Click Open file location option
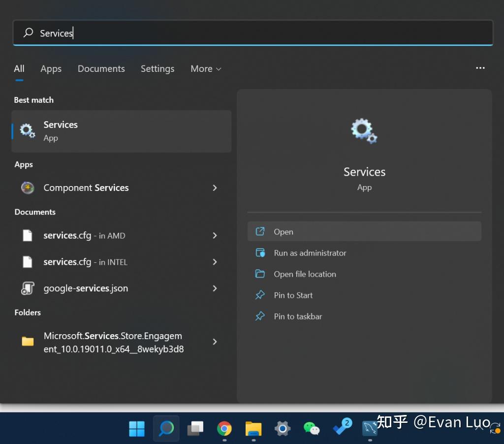Screen dimensions: 504x444 [x=305, y=274]
